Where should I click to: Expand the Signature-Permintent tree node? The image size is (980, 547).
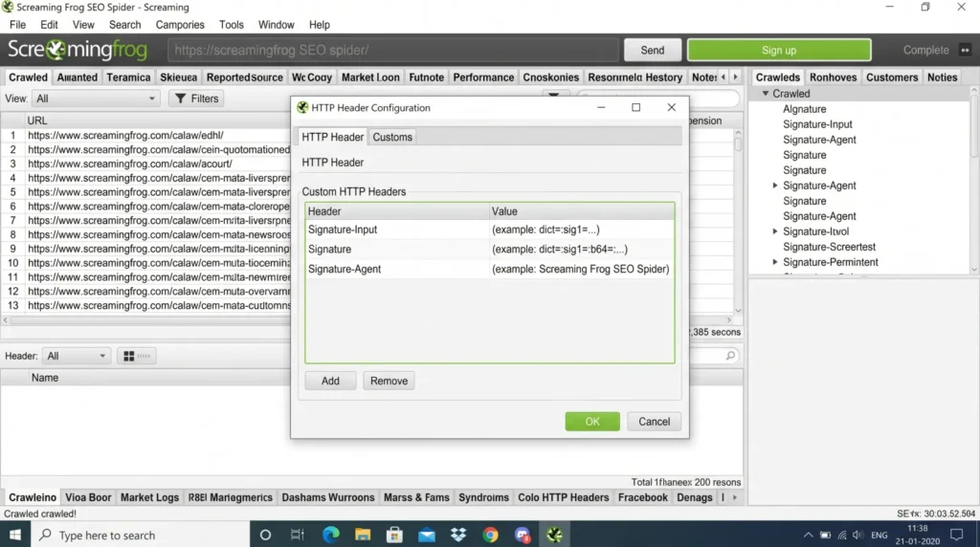[x=775, y=262]
